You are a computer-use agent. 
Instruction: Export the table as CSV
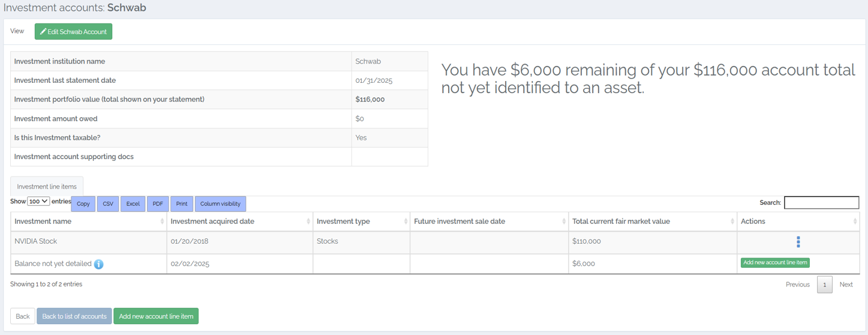click(108, 204)
